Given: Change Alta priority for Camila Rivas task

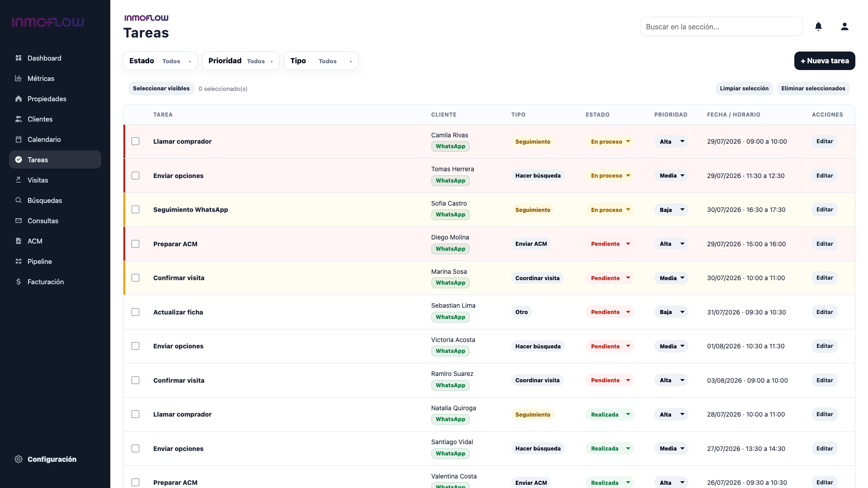Looking at the screenshot, I should (671, 141).
